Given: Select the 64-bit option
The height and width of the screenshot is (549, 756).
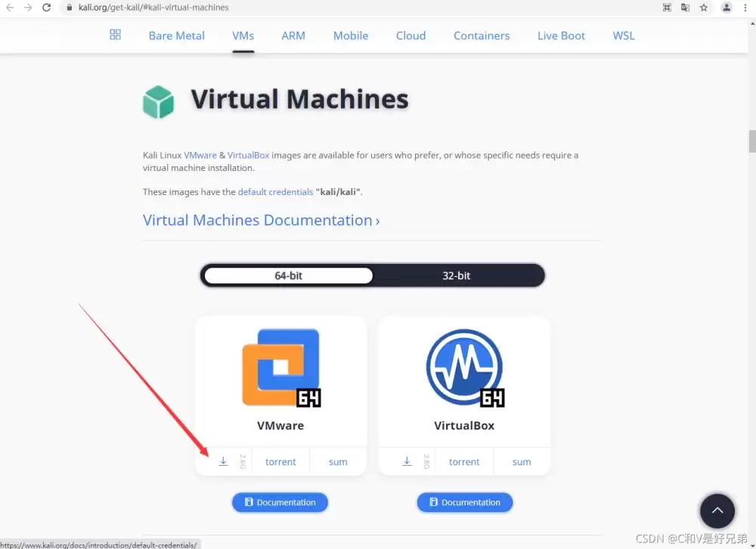Looking at the screenshot, I should coord(288,275).
